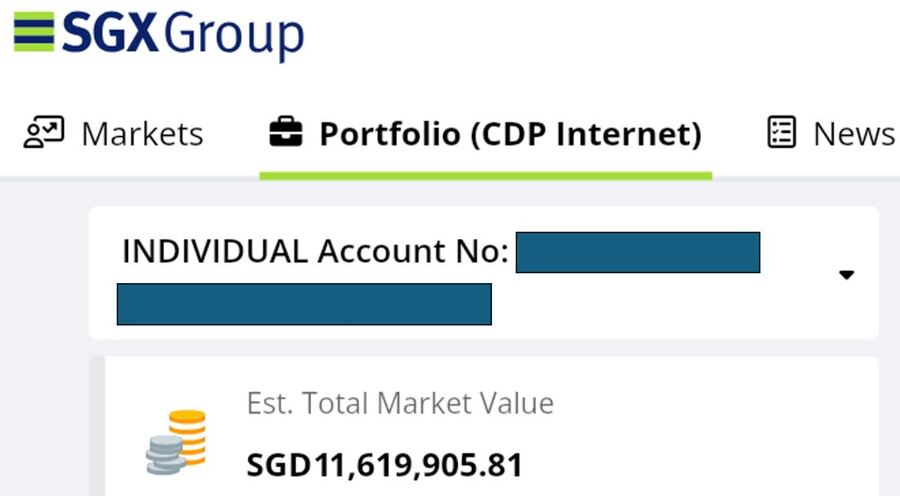This screenshot has height=496, width=900.
Task: Click the stacked coins icon
Action: (x=177, y=441)
